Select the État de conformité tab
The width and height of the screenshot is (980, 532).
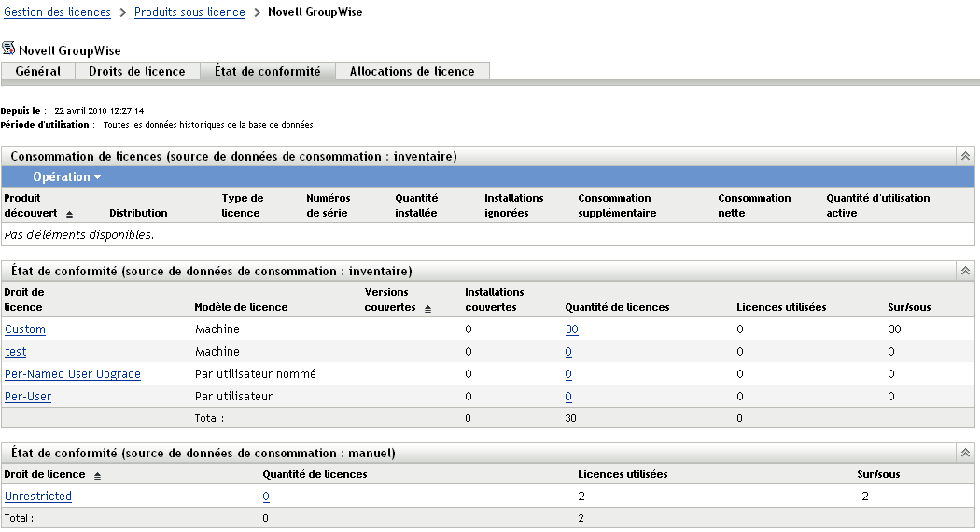[x=267, y=72]
